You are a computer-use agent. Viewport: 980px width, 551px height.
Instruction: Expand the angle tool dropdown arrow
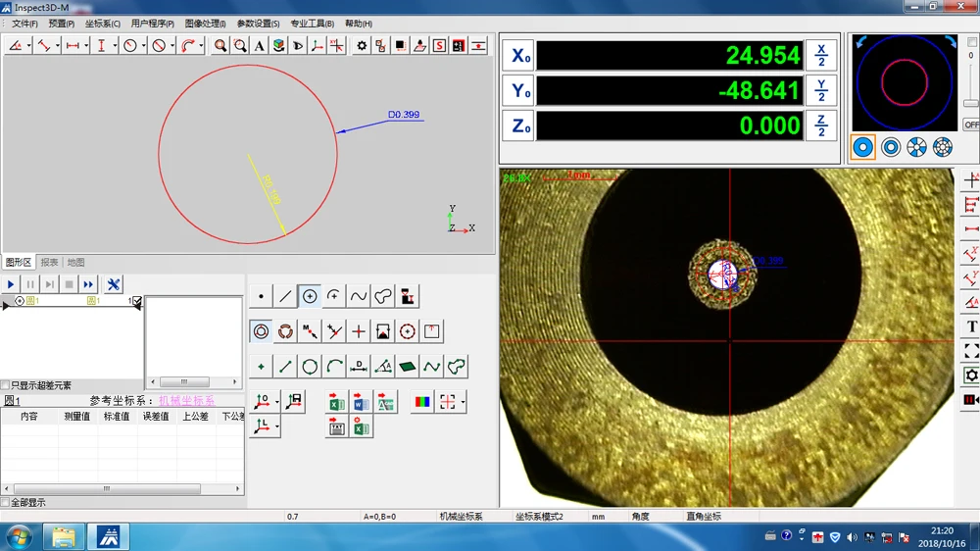pyautogui.click(x=29, y=45)
